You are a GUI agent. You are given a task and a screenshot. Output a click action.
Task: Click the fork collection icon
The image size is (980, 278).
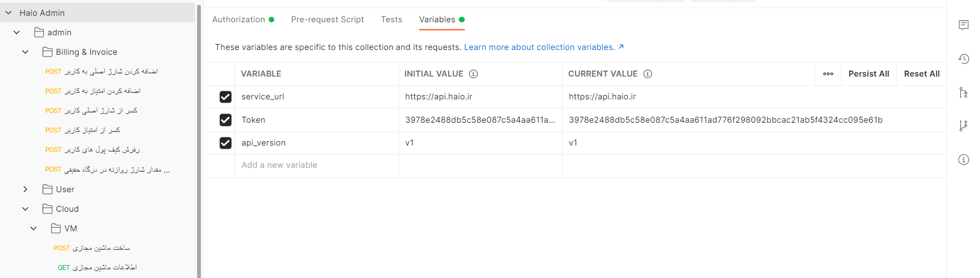(x=963, y=126)
